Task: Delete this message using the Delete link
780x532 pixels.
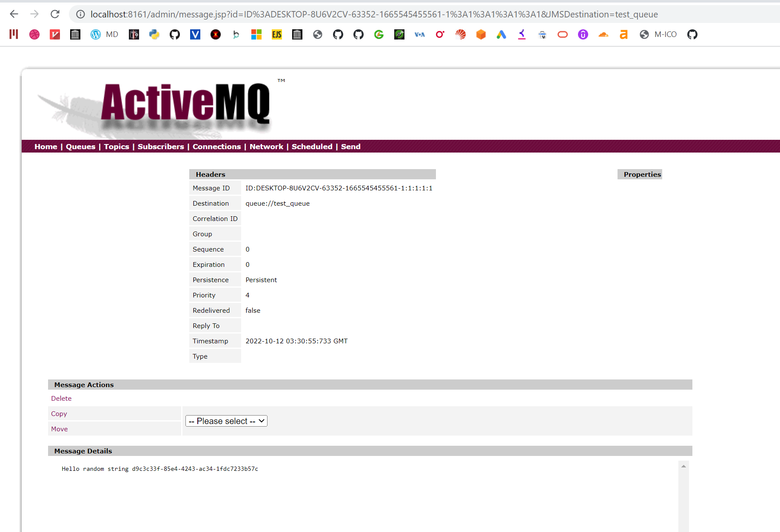Action: pos(61,398)
